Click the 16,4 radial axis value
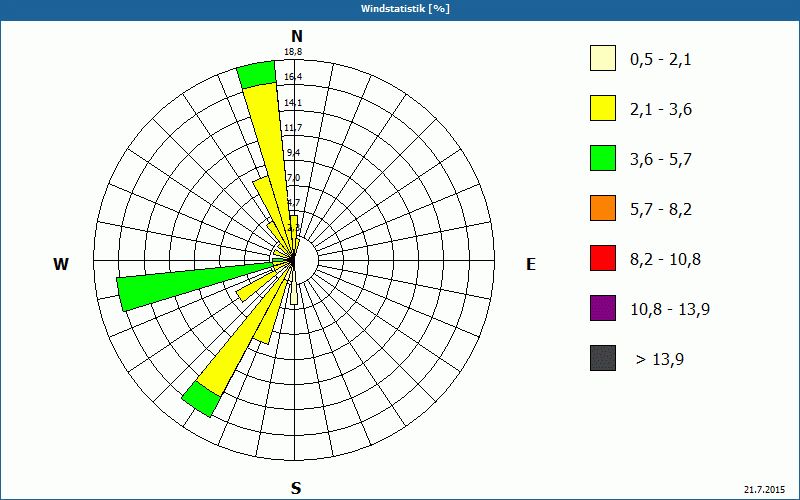 [x=293, y=77]
